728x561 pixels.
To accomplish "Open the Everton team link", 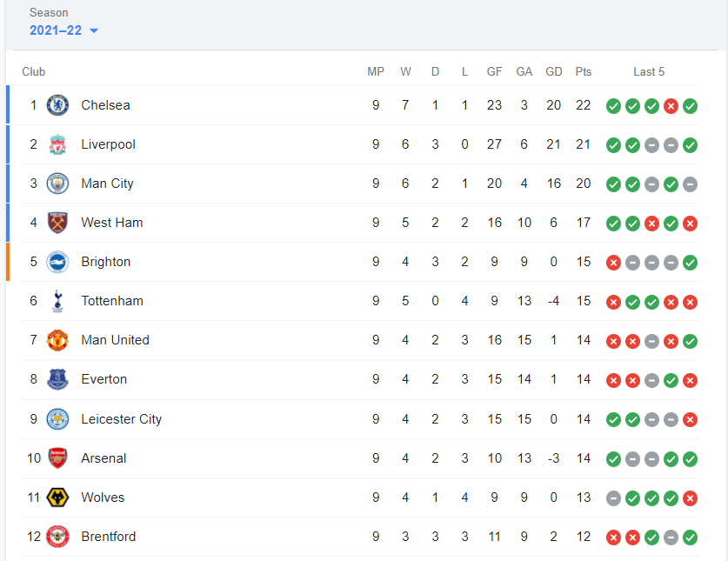I will coord(104,379).
